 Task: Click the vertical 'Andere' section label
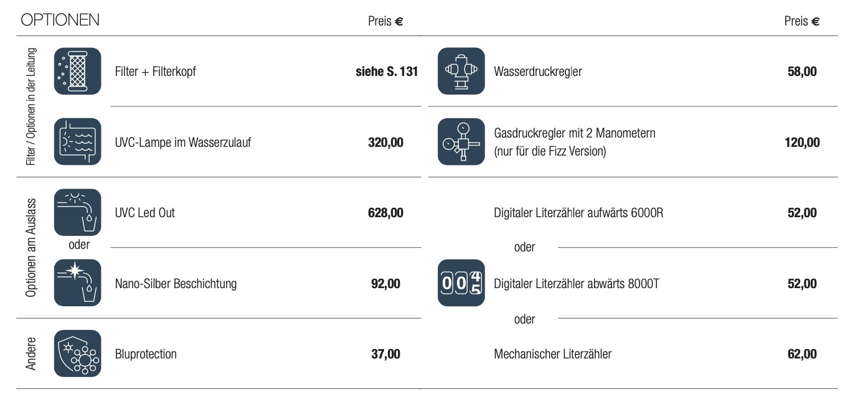pyautogui.click(x=31, y=353)
